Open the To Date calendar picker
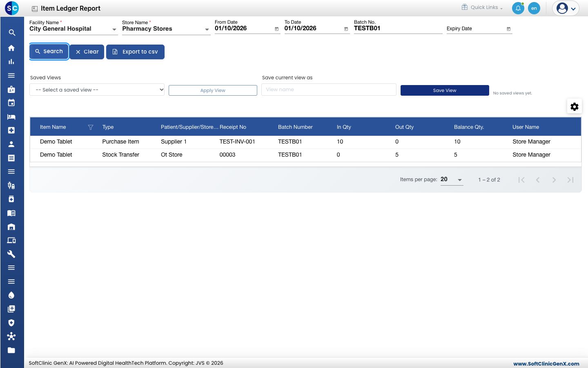The height and width of the screenshot is (368, 588). (346, 29)
